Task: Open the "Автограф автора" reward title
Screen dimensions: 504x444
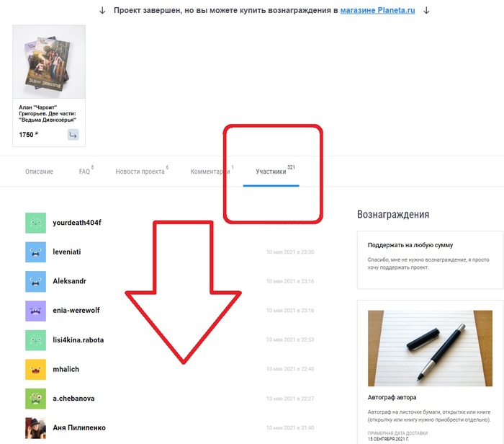Action: tap(392, 397)
